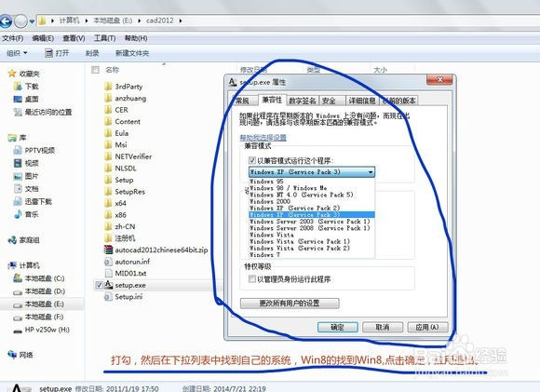This screenshot has width=540, height=392.
Task: Open 文档 library icon
Action: point(18,188)
